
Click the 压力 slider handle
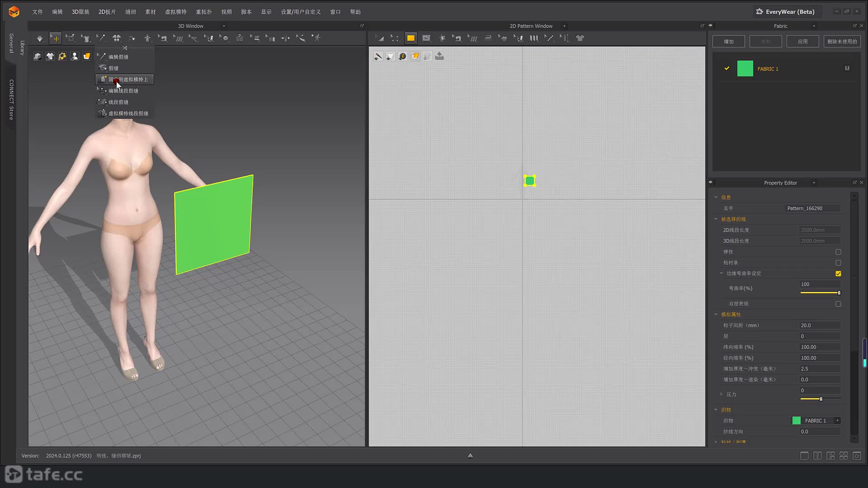(x=821, y=399)
